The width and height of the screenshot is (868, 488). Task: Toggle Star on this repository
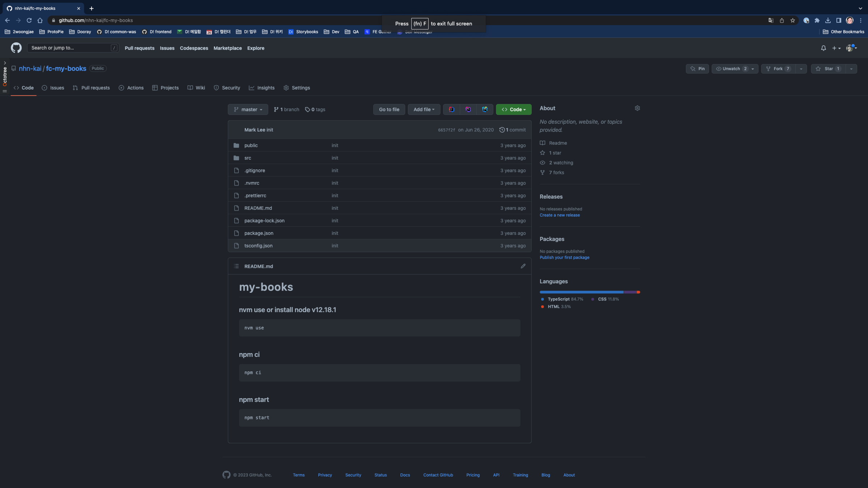point(829,69)
